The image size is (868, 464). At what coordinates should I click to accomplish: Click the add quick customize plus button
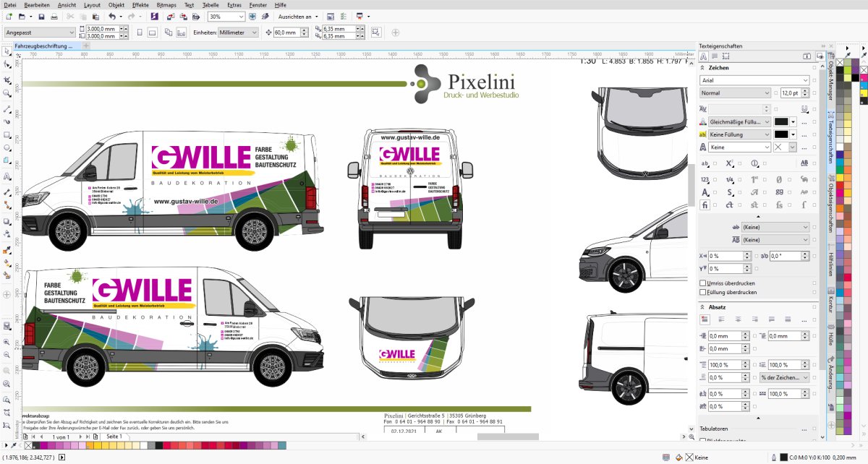pos(396,32)
